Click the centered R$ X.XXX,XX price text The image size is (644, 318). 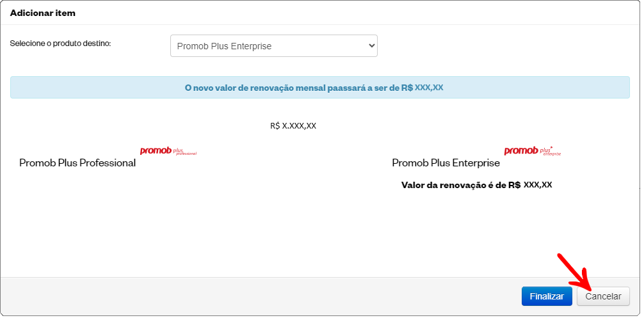(293, 126)
